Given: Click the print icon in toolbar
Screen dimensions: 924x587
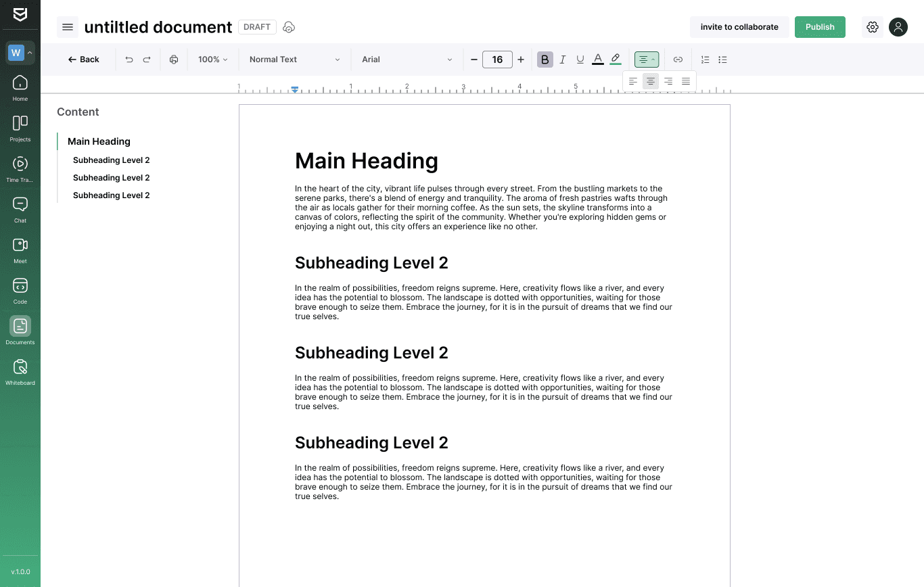Looking at the screenshot, I should [174, 60].
